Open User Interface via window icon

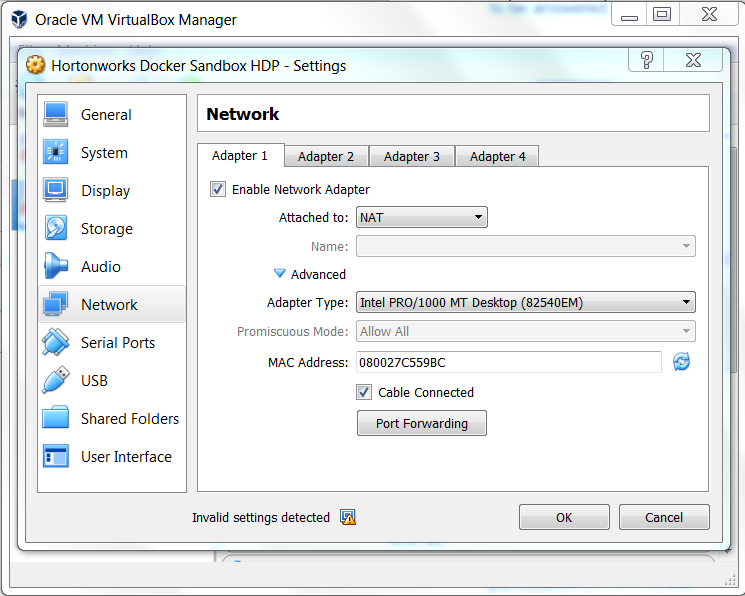[56, 456]
